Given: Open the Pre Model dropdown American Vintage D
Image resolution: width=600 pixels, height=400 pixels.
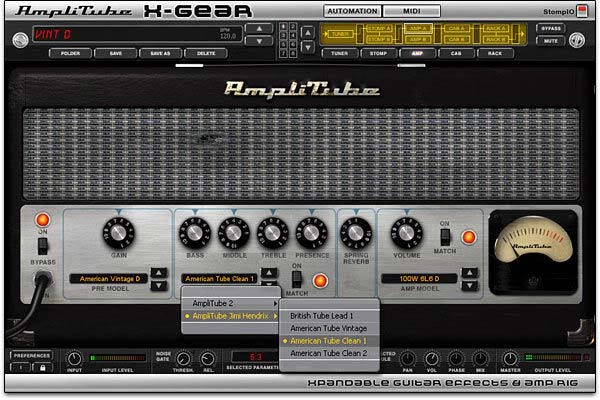Looking at the screenshot, I should (x=109, y=279).
